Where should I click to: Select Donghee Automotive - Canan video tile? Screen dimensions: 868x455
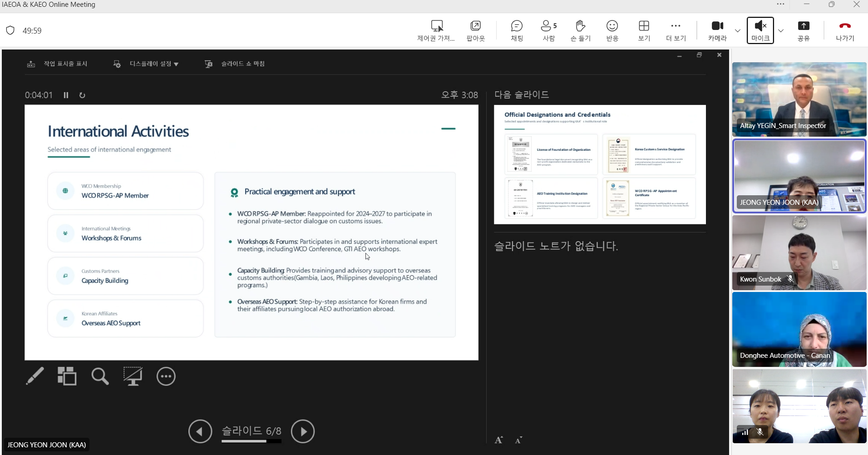799,329
